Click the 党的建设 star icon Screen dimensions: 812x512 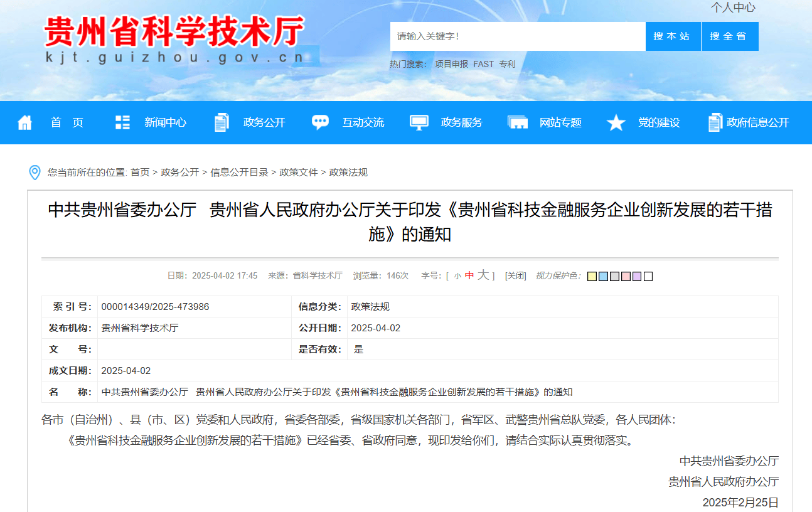coord(616,122)
